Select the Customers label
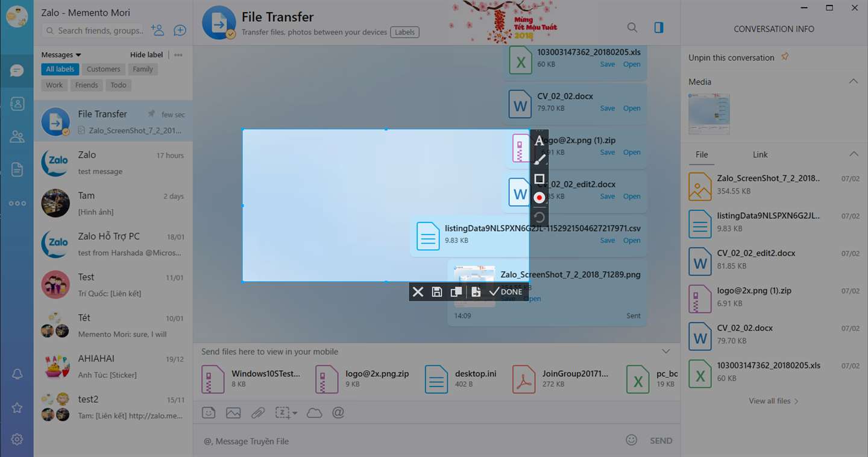Image resolution: width=868 pixels, height=457 pixels. coord(103,69)
